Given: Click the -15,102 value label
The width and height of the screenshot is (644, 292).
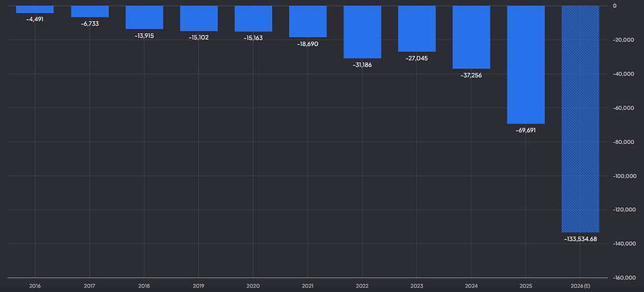Looking at the screenshot, I should [198, 37].
